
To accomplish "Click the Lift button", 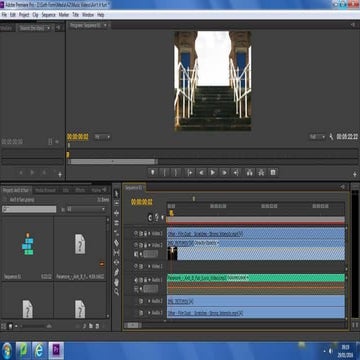I will [x=249, y=172].
